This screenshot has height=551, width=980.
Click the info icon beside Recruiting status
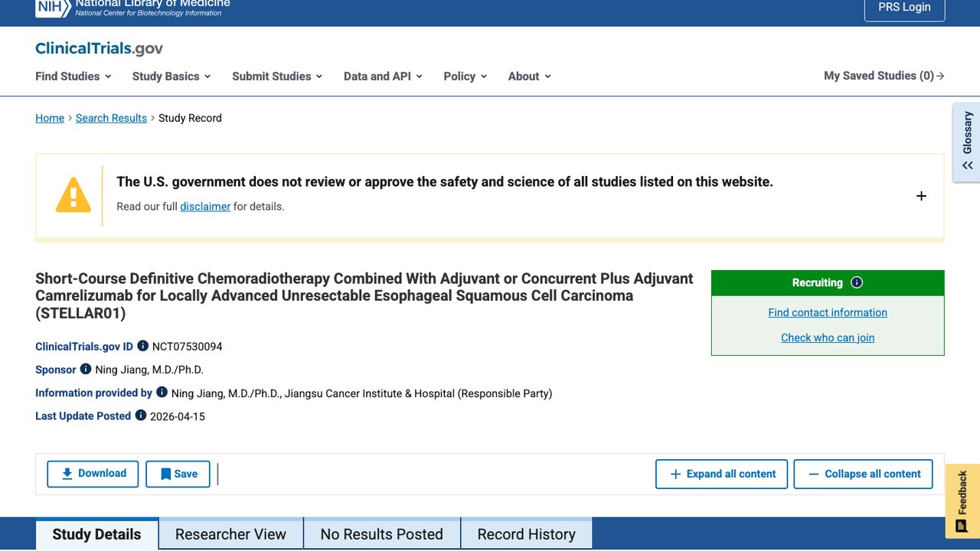pyautogui.click(x=857, y=282)
